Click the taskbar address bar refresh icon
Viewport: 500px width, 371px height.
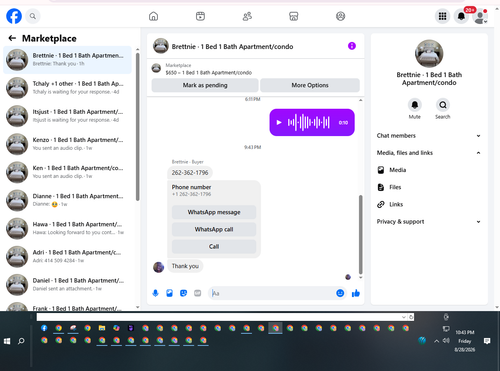coord(411,317)
